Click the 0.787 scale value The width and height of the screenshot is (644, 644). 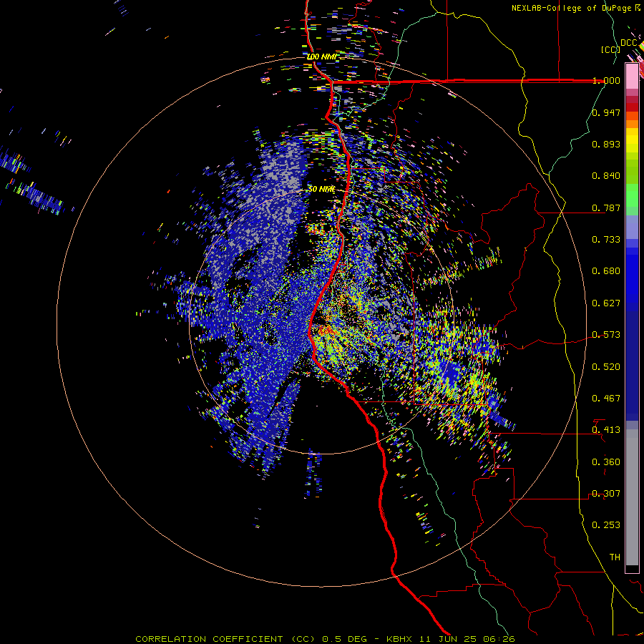(x=606, y=208)
